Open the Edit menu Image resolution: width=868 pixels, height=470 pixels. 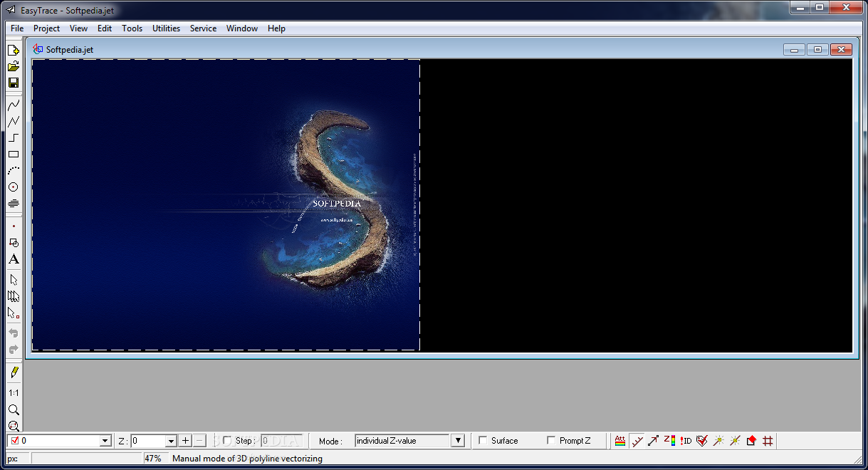pos(105,28)
